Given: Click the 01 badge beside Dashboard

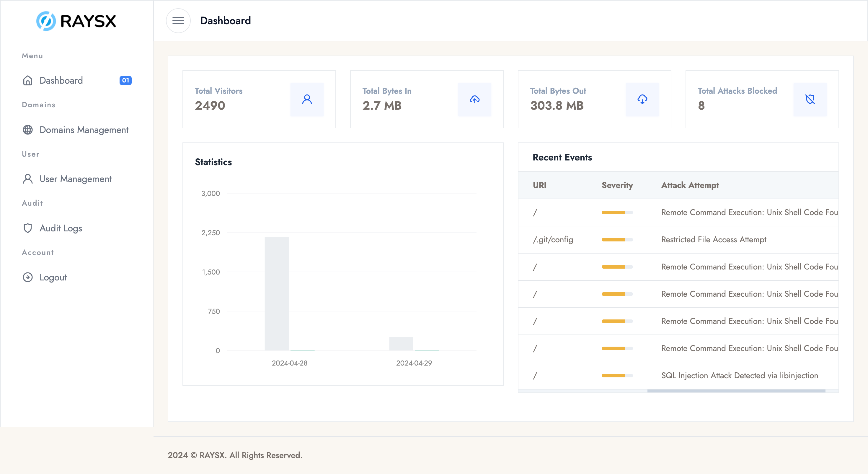Looking at the screenshot, I should pyautogui.click(x=126, y=80).
